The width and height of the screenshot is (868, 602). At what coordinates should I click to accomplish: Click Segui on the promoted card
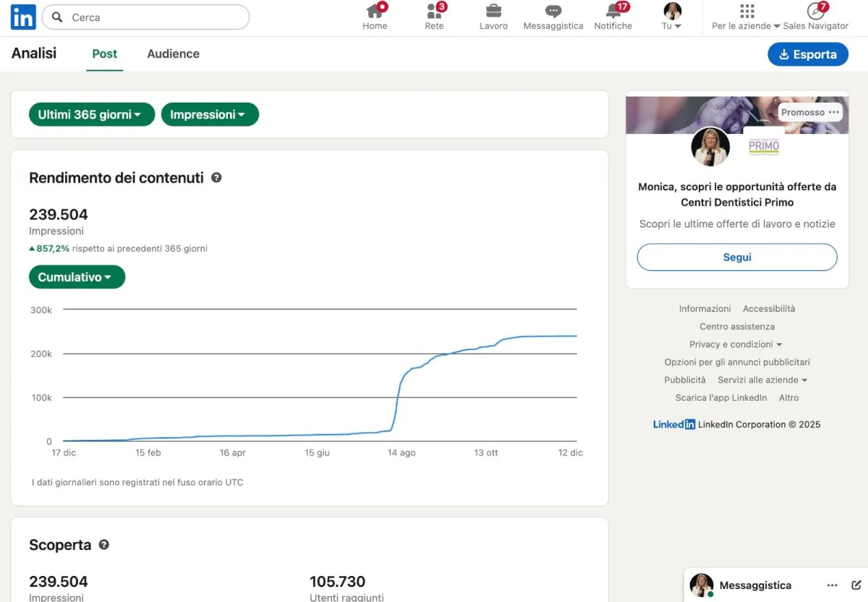coord(737,258)
